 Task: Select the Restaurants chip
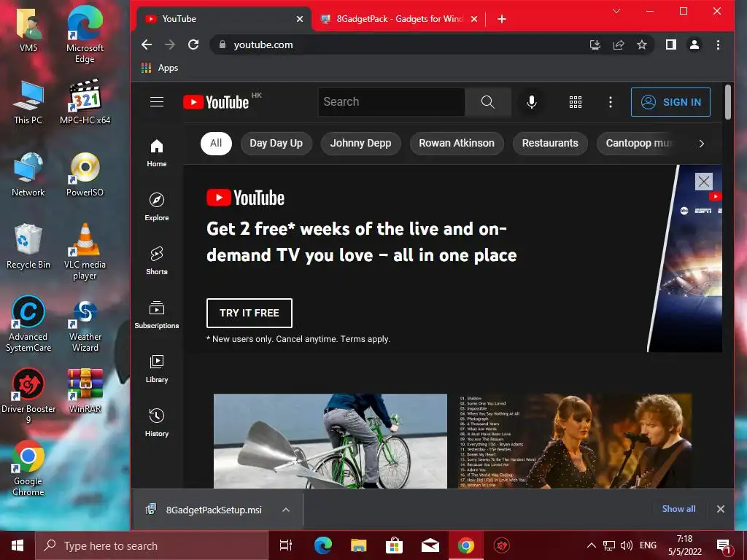click(x=550, y=144)
